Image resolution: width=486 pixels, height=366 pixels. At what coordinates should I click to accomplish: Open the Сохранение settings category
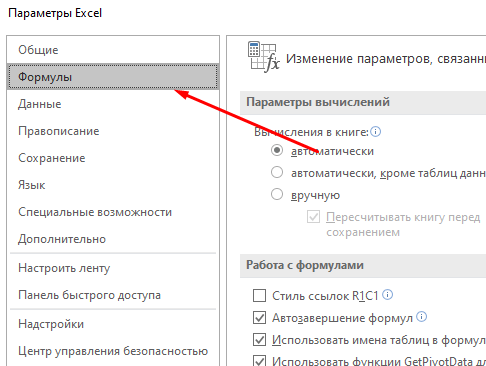(113, 158)
